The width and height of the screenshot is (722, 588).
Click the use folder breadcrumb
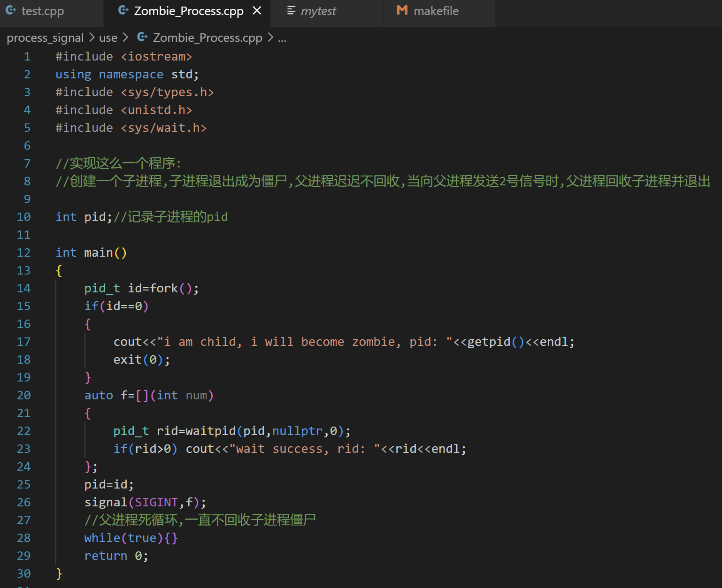(108, 38)
